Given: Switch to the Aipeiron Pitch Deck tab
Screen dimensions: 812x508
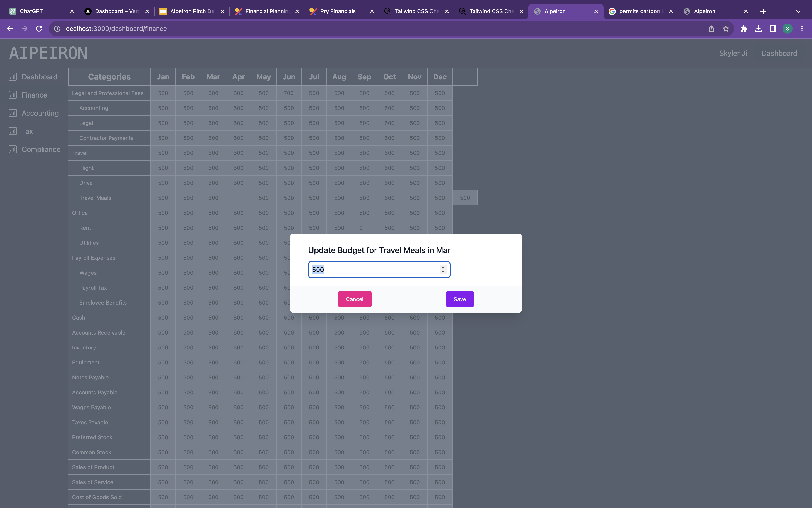Looking at the screenshot, I should pos(192,11).
